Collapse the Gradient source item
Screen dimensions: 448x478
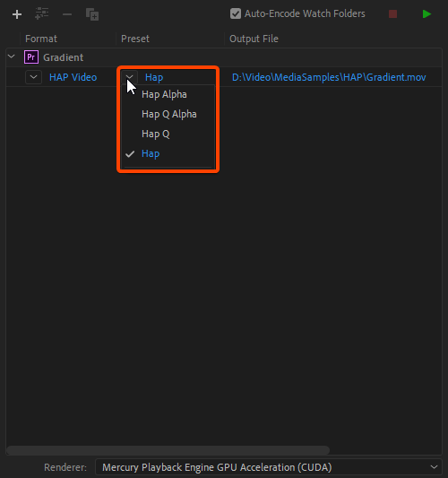[x=12, y=56]
